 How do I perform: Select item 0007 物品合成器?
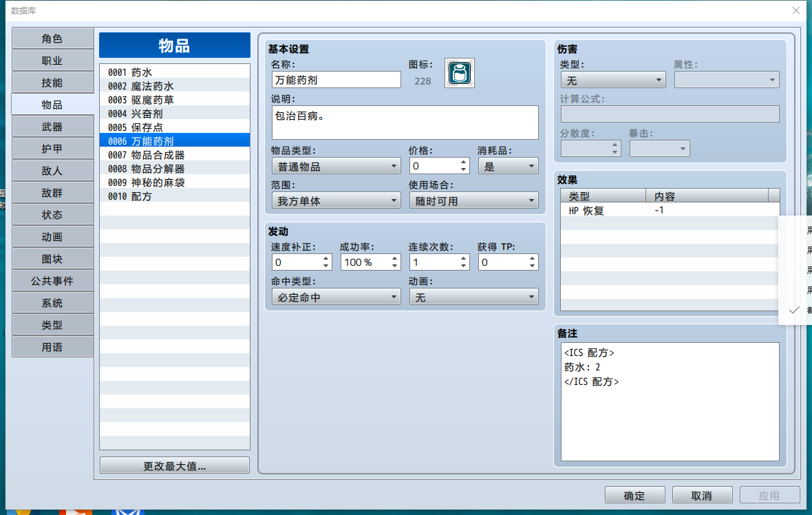175,155
